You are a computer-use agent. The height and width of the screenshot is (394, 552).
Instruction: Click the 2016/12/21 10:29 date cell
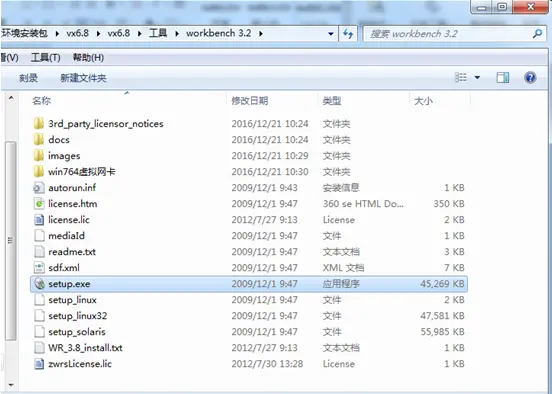(270, 156)
